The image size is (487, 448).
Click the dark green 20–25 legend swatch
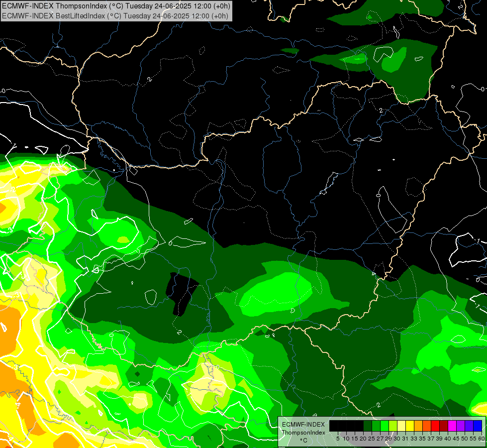coord(368,426)
